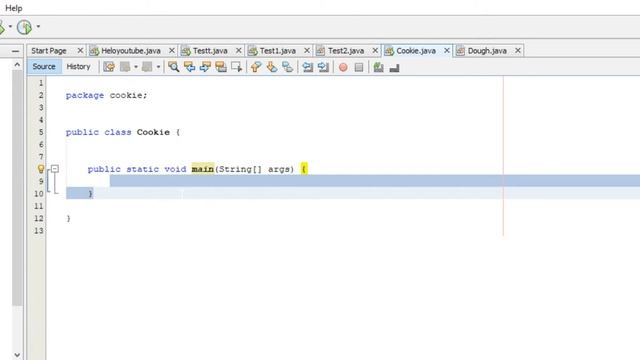Click the highlighted opening brace on line 8

(x=304, y=169)
